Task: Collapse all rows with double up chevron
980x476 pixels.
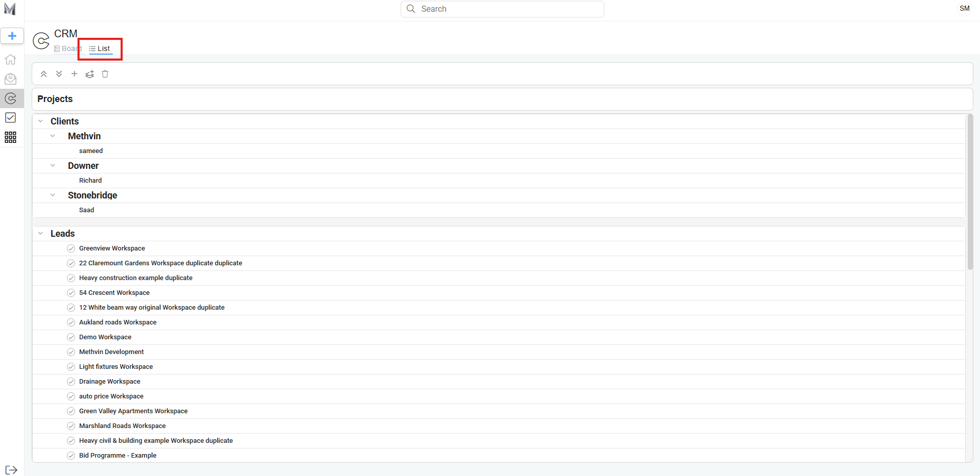Action: pos(44,74)
